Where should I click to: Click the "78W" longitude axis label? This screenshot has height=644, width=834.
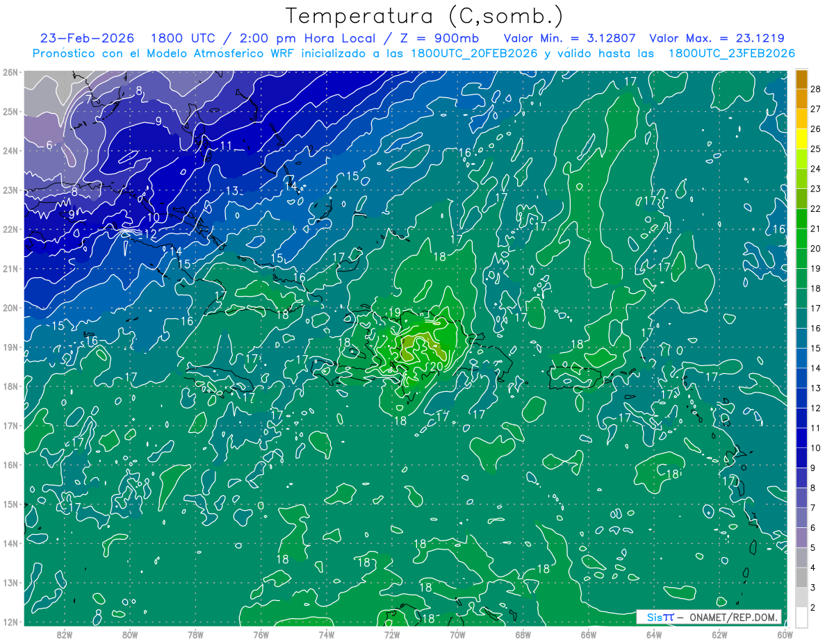point(195,634)
